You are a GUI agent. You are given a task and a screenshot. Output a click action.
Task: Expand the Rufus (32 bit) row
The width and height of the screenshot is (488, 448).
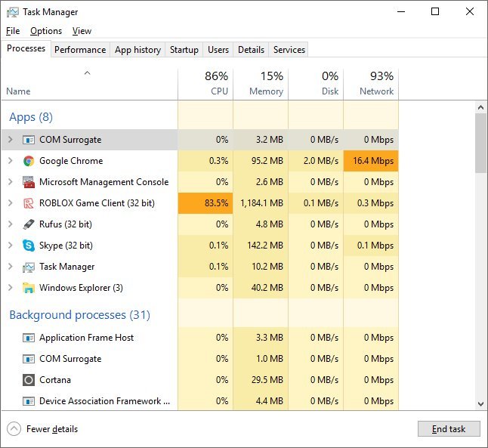point(11,224)
